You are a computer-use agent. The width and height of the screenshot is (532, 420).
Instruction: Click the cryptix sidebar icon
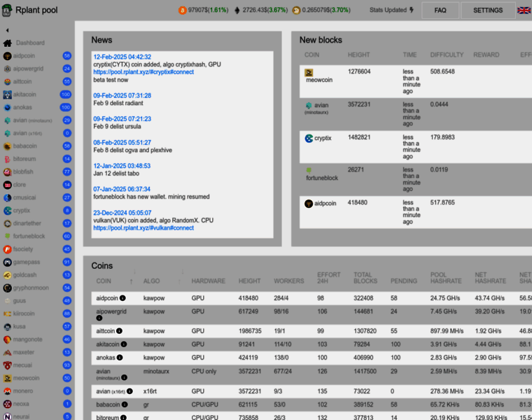7,211
